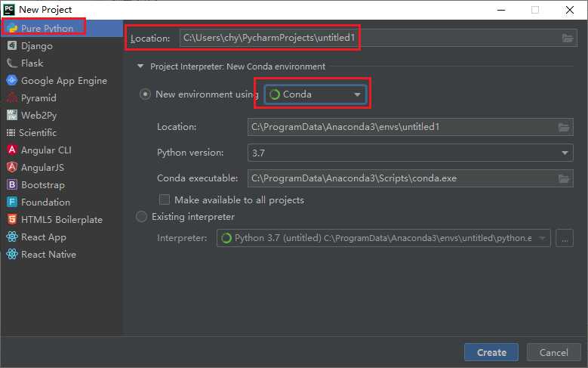Viewport: 588px width, 368px height.
Task: Choose the React Native project type
Action: pyautogui.click(x=62, y=254)
